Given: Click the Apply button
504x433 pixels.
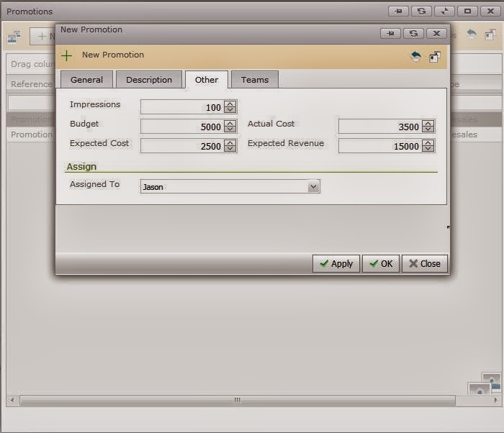Looking at the screenshot, I should (336, 264).
